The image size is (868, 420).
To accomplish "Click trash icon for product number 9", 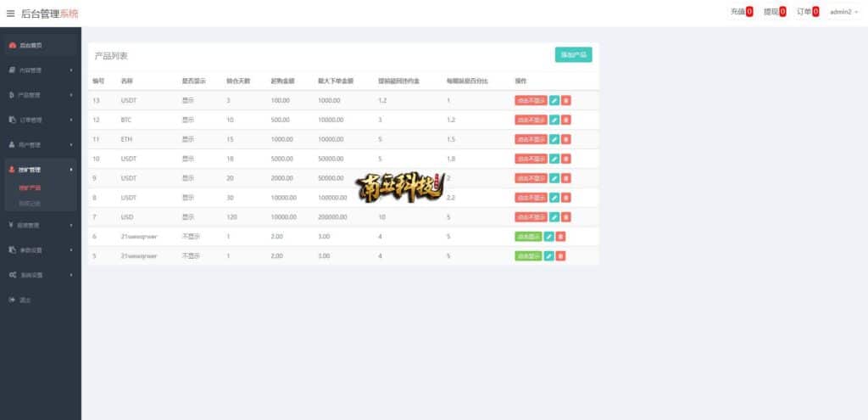I will coord(565,178).
